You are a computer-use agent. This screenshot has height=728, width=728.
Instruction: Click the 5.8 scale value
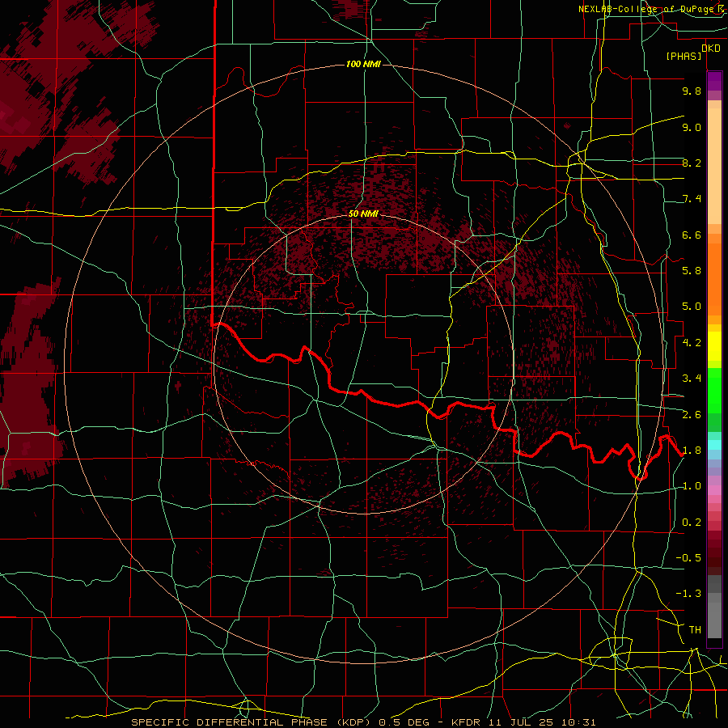click(692, 271)
